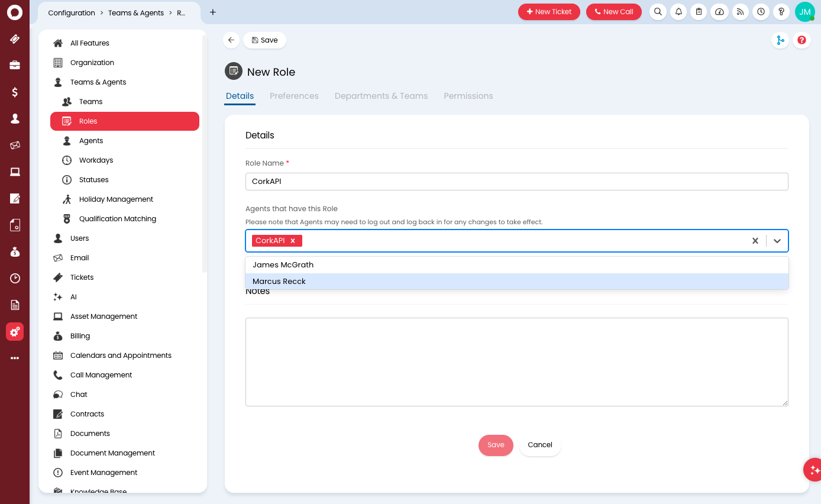Clear all selected agents with the X
This screenshot has height=504, width=821.
[755, 241]
